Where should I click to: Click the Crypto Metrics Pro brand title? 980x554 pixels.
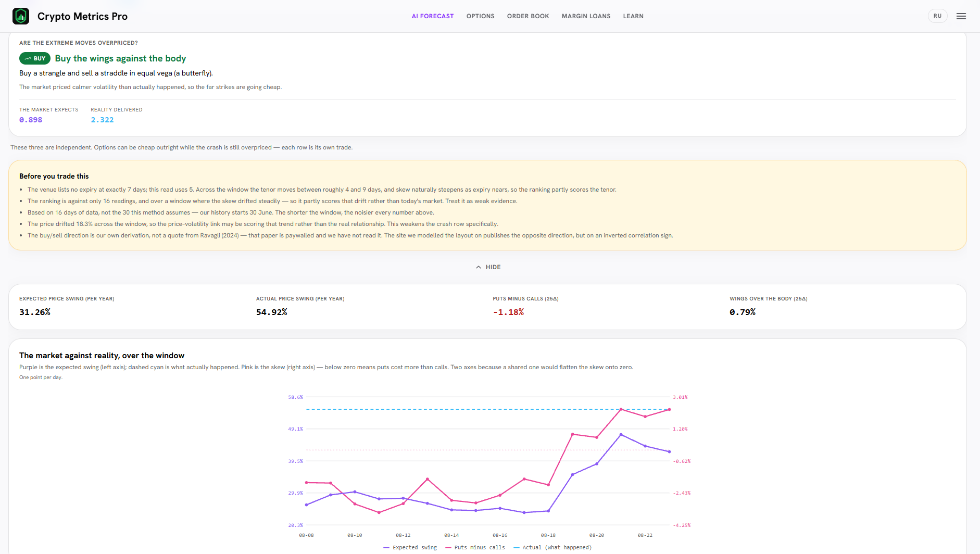[82, 16]
